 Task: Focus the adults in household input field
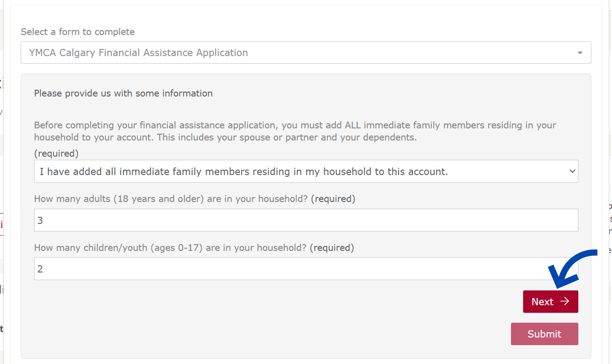click(x=306, y=220)
